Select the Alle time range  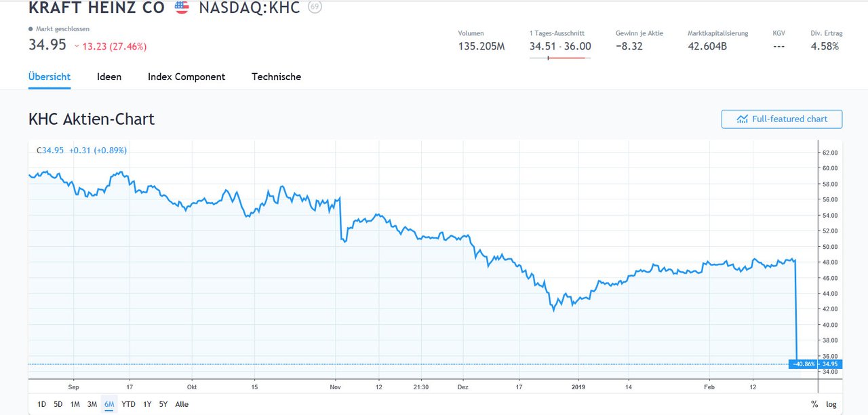182,404
